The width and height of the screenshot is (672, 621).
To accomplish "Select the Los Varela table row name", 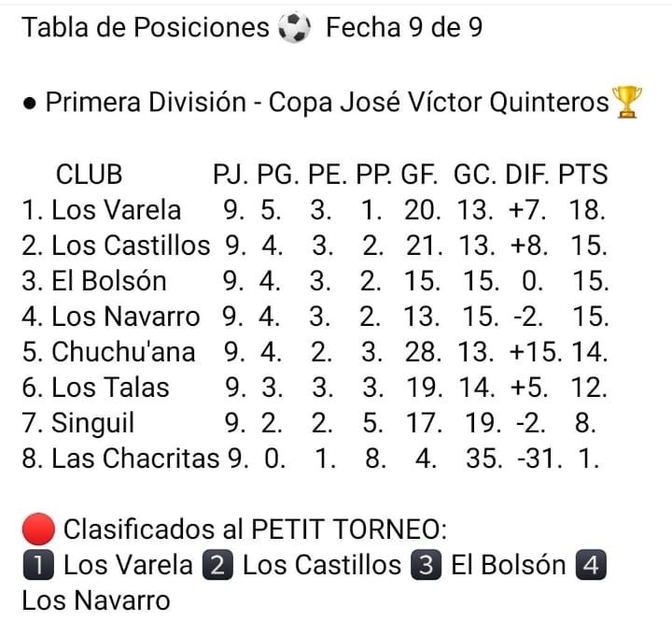I will pos(117,210).
